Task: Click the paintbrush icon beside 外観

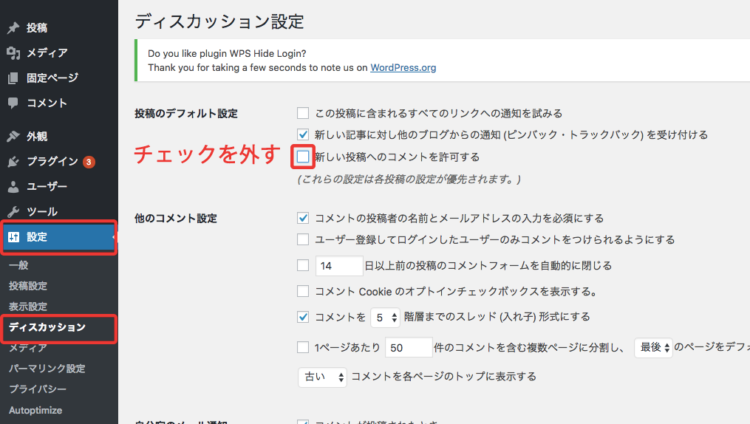Action: pyautogui.click(x=13, y=136)
